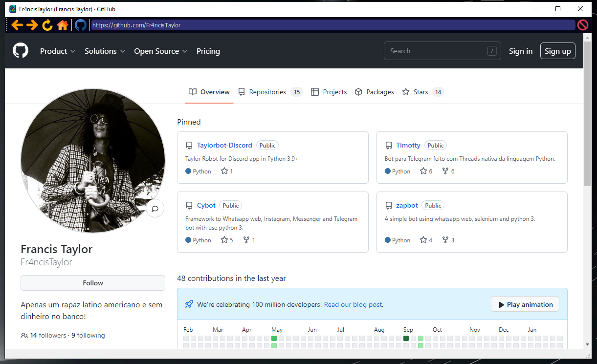Screen dimensions: 597x364
Task: Go forward with the orange right arrow
Action: click(x=32, y=25)
